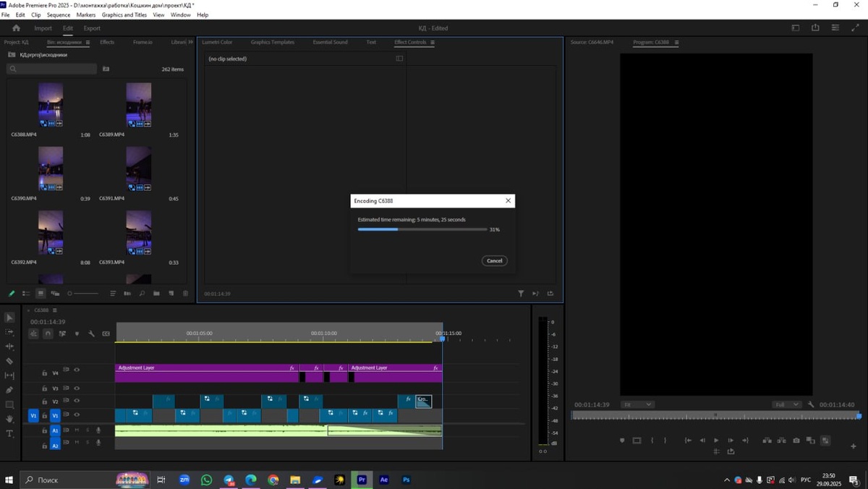The image size is (868, 489).
Task: Select the Ripple Edit tool
Action: 9,346
